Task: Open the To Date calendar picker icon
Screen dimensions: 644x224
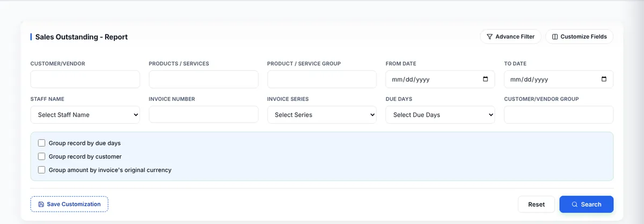Action: click(x=604, y=79)
